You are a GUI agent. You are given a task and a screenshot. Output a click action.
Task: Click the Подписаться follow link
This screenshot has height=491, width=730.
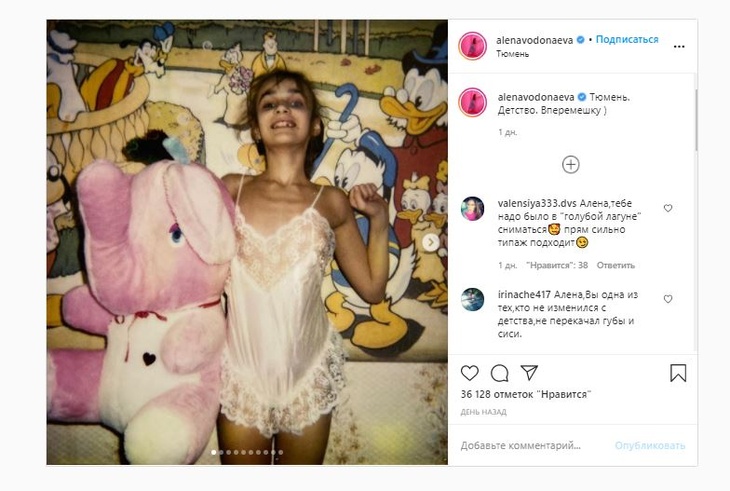(627, 39)
